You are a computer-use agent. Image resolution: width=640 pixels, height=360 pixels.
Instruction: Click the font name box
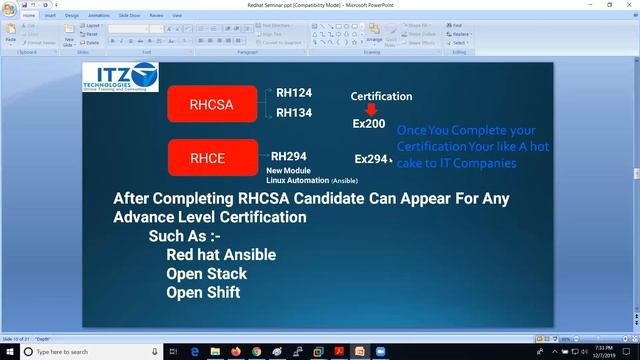click(x=128, y=29)
